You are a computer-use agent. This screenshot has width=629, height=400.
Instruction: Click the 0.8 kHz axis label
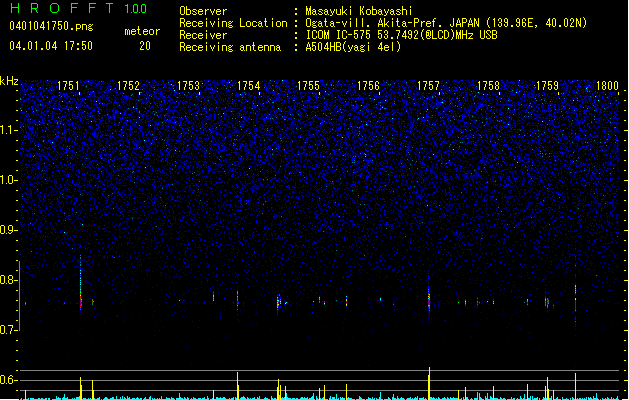coord(9,280)
